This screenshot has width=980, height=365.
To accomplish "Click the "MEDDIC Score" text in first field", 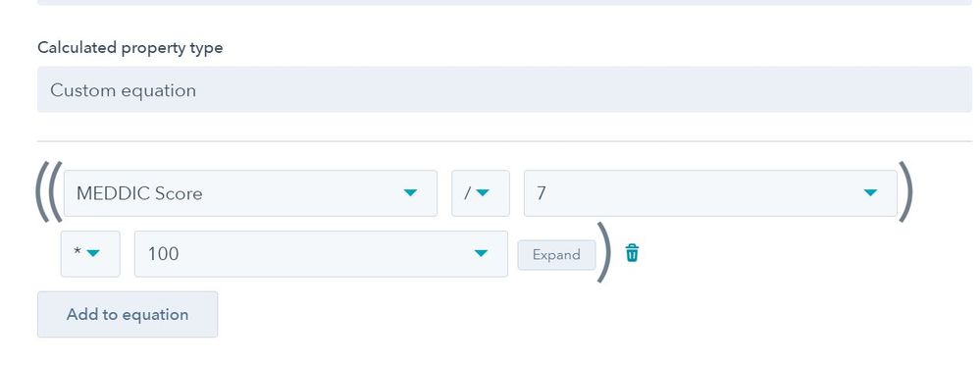I will pyautogui.click(x=139, y=193).
